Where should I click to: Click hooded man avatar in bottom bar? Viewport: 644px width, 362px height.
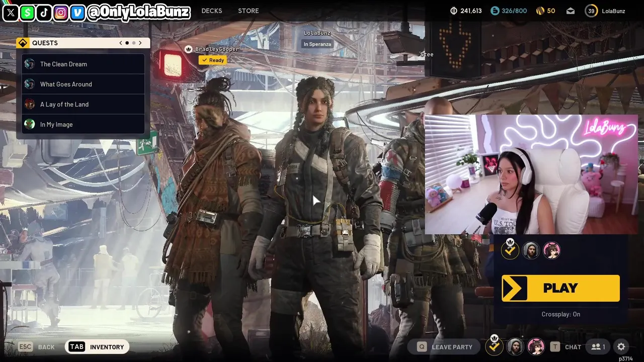point(515,346)
